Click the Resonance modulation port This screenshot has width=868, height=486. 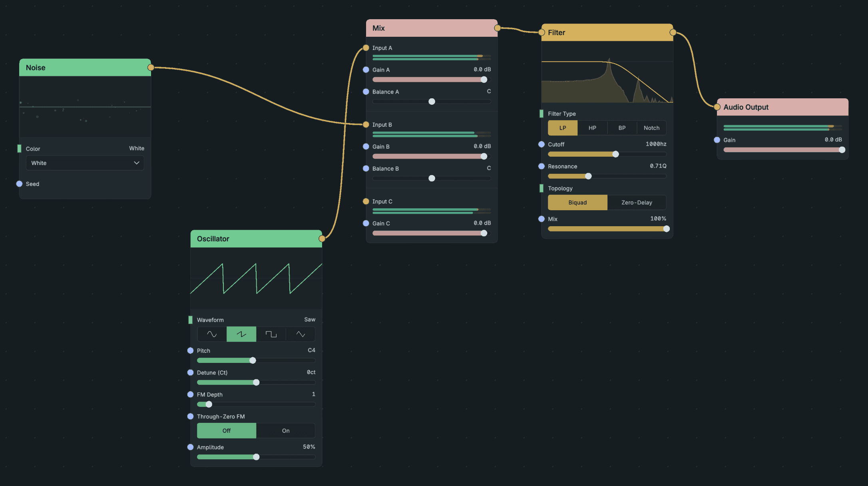542,166
